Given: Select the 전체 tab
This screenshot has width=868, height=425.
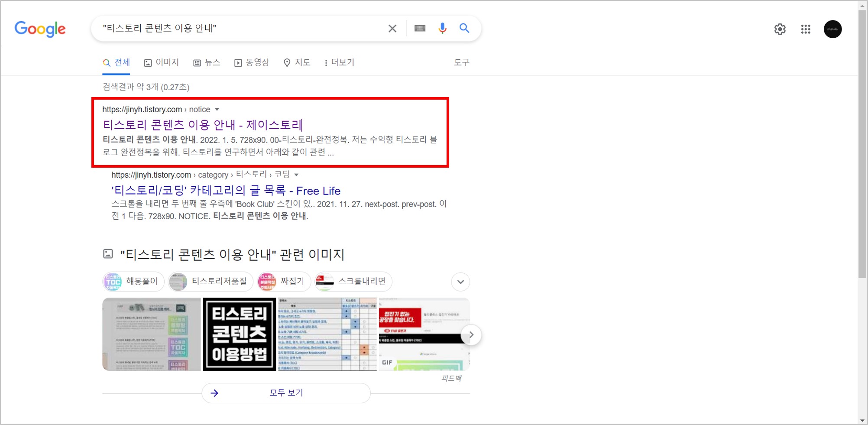Looking at the screenshot, I should point(116,63).
